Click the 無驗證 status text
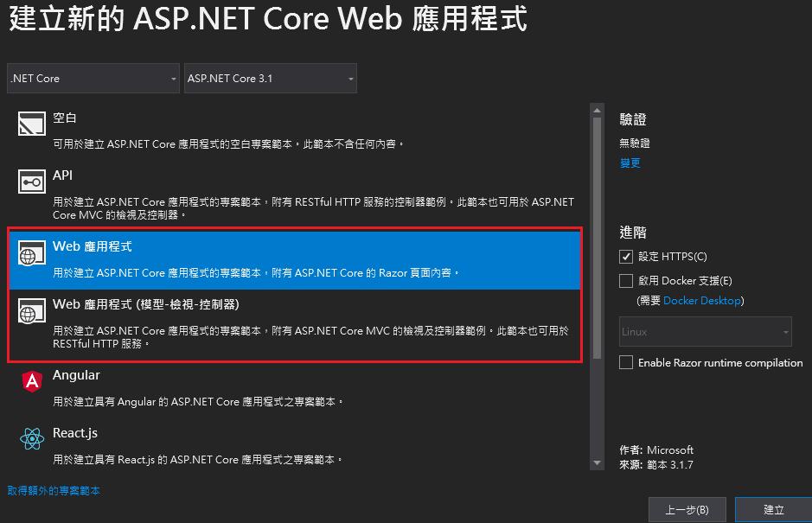 tap(635, 143)
